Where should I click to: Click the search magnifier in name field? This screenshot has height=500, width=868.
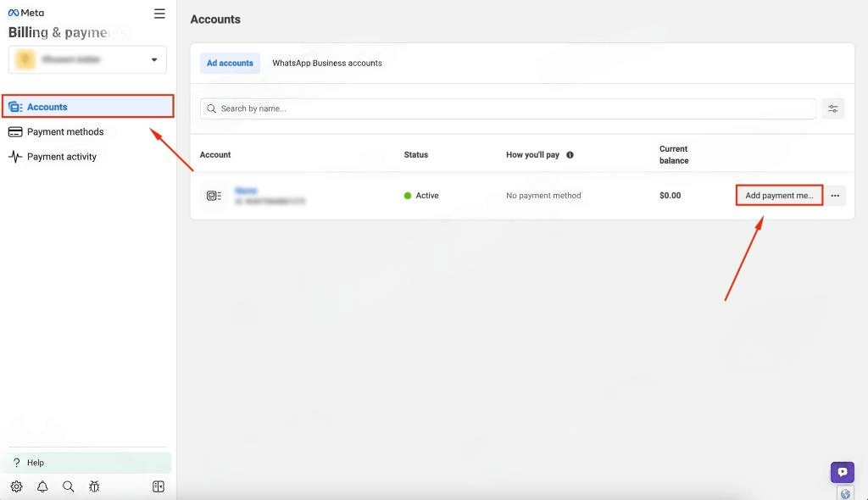coord(211,108)
